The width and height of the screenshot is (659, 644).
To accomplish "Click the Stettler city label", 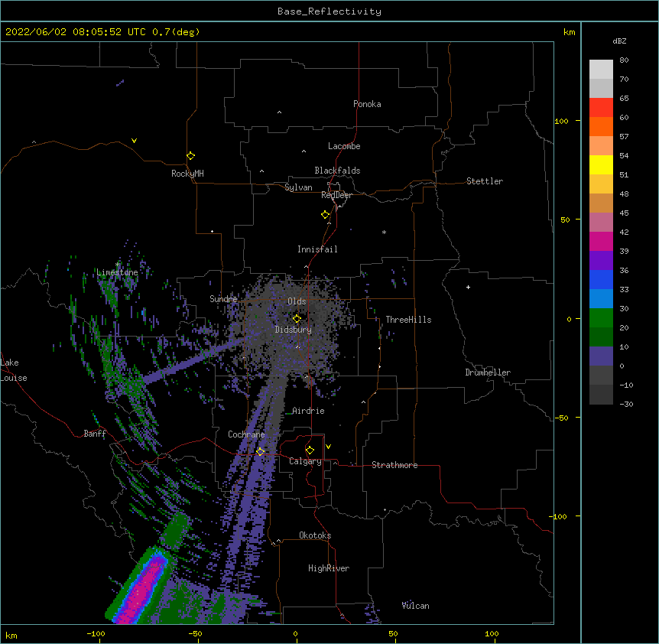I will (x=485, y=181).
